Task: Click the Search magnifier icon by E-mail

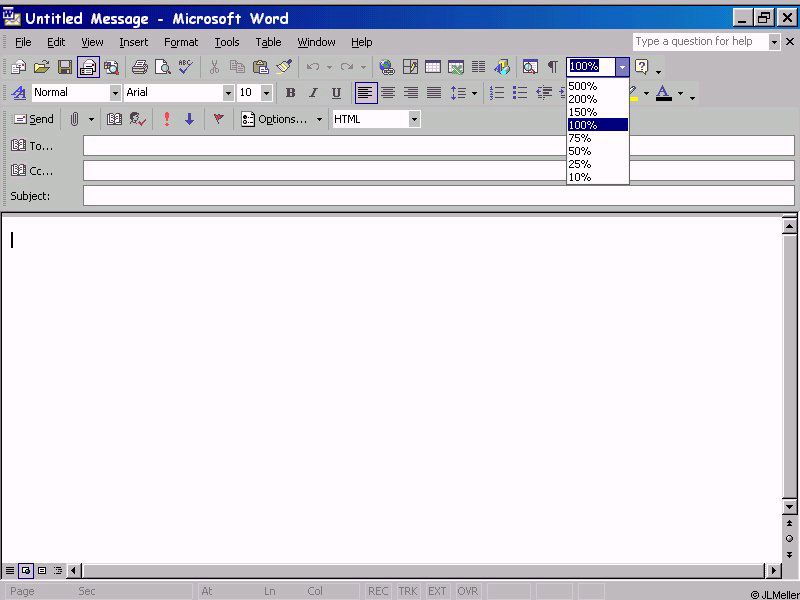Action: tap(111, 67)
